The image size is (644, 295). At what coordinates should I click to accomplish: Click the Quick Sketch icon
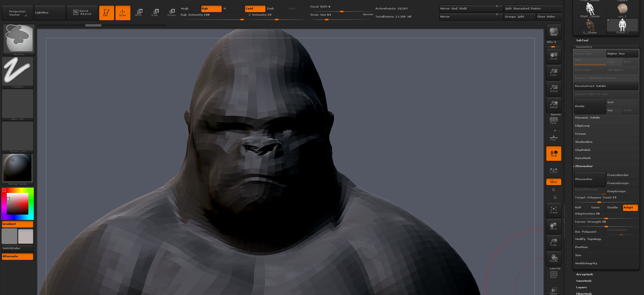[82, 12]
